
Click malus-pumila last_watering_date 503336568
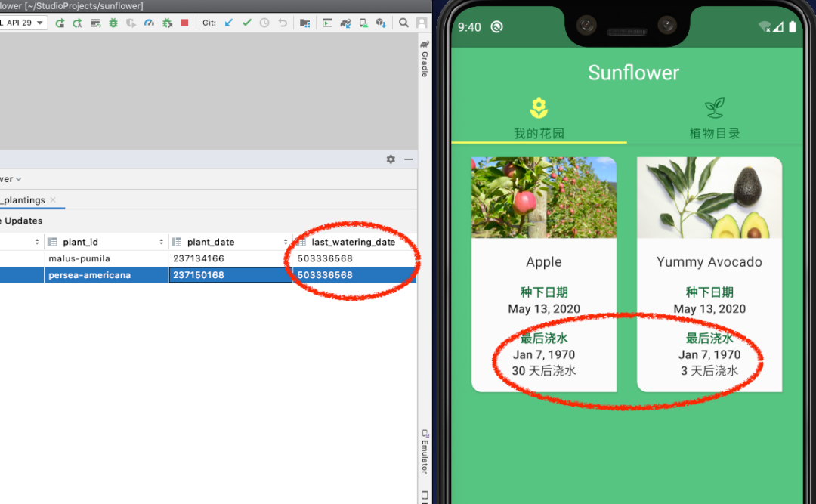[355, 258]
